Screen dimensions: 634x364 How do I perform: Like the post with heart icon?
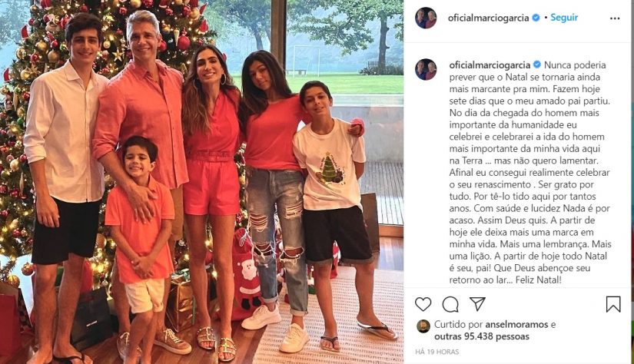pos(423,304)
